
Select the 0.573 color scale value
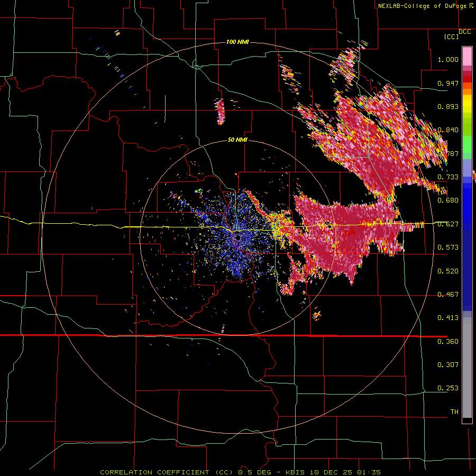[448, 248]
